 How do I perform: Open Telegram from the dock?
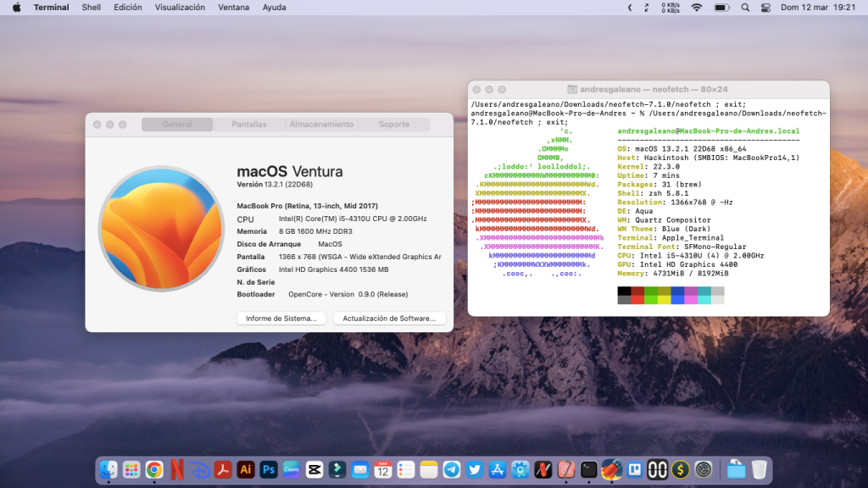click(x=452, y=469)
